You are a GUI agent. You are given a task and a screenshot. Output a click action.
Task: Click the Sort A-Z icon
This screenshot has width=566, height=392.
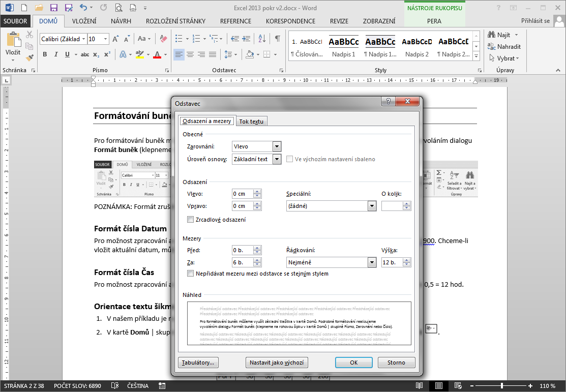262,38
